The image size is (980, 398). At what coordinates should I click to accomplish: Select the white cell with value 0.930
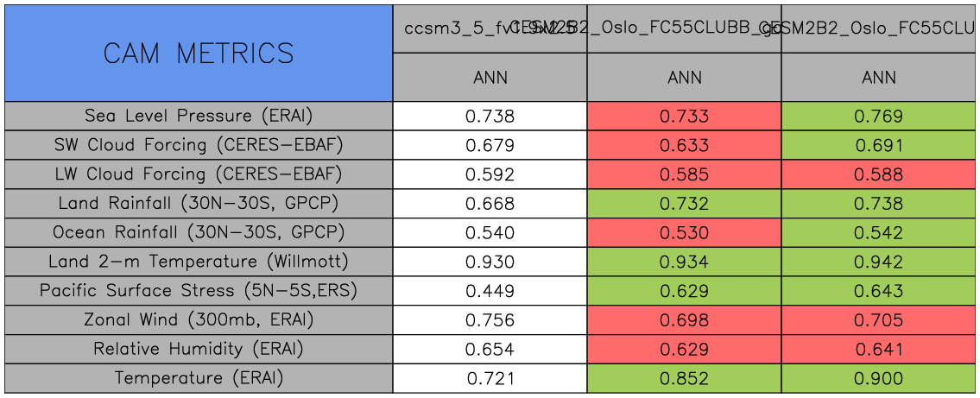coord(490,262)
